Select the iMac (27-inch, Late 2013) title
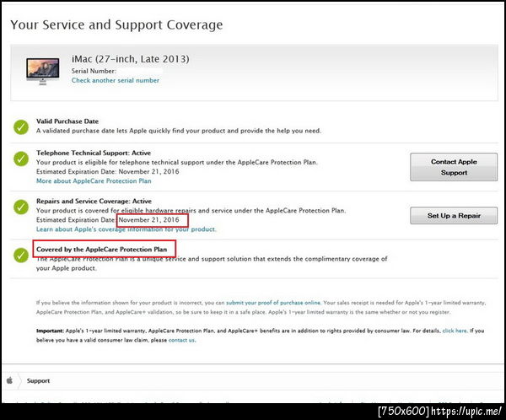Screen dimensions: 506x420 tap(131, 59)
